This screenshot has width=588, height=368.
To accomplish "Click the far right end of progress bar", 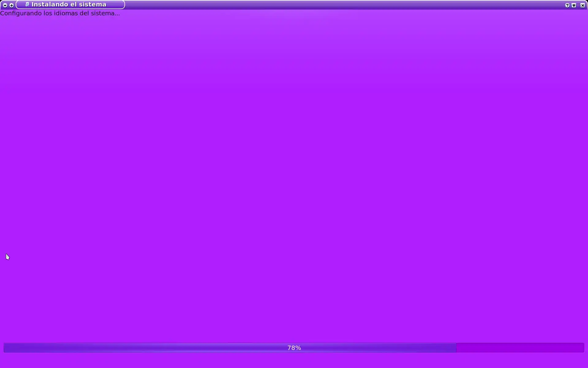I will click(x=582, y=348).
